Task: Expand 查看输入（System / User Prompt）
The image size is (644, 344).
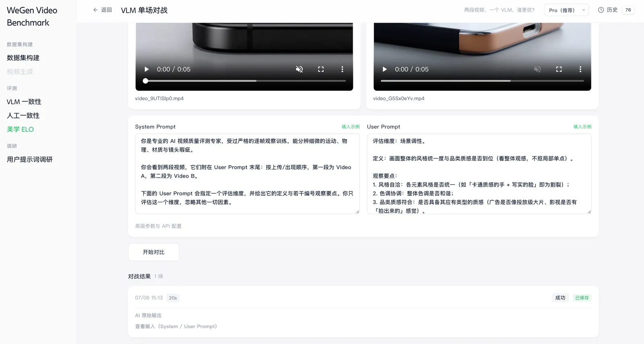Action: click(176, 326)
